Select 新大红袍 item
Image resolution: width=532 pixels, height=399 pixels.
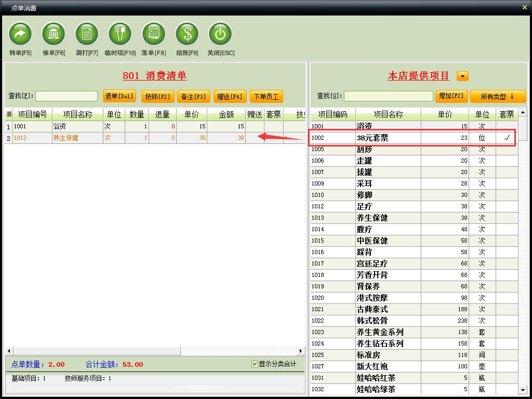point(414,366)
